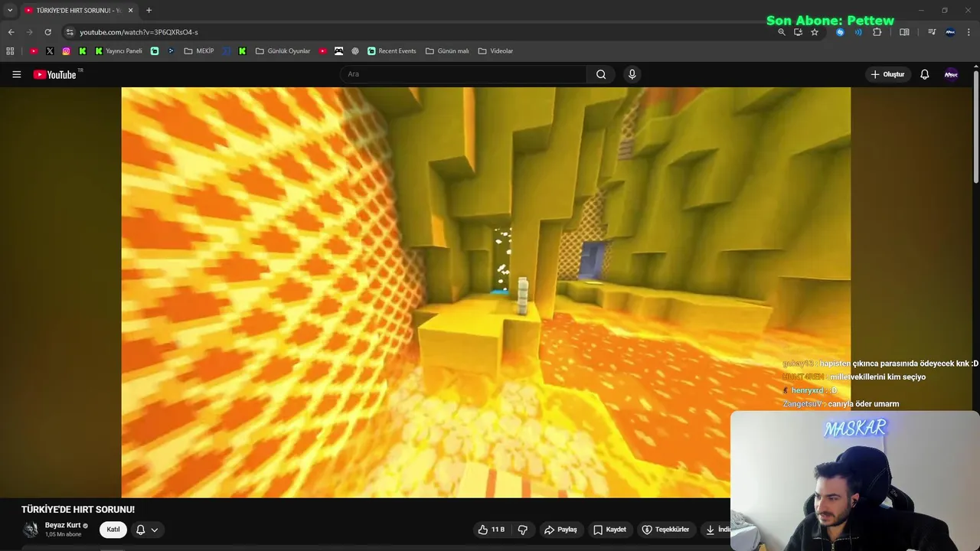Click the video player frame
The height and width of the screenshot is (551, 980).
point(485,292)
